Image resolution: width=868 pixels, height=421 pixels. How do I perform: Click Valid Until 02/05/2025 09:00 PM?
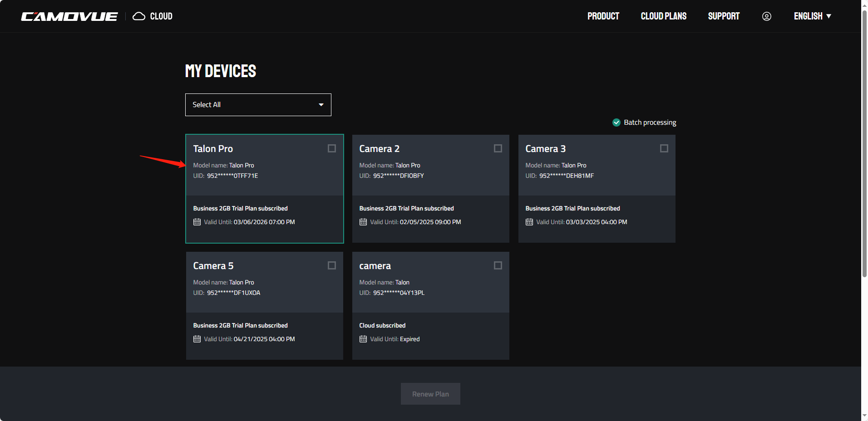pyautogui.click(x=415, y=222)
